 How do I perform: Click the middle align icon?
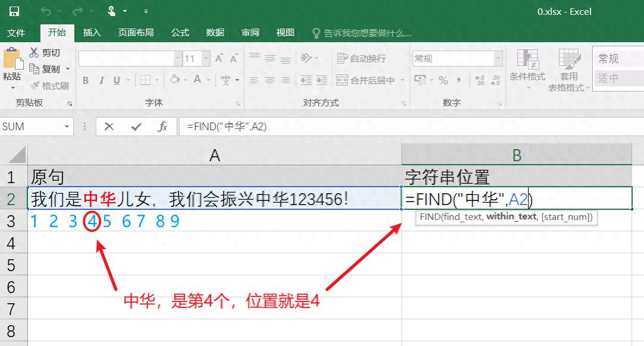270,58
